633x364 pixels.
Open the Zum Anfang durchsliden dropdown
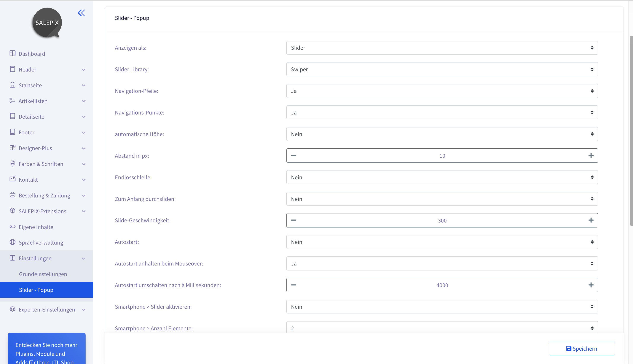442,199
